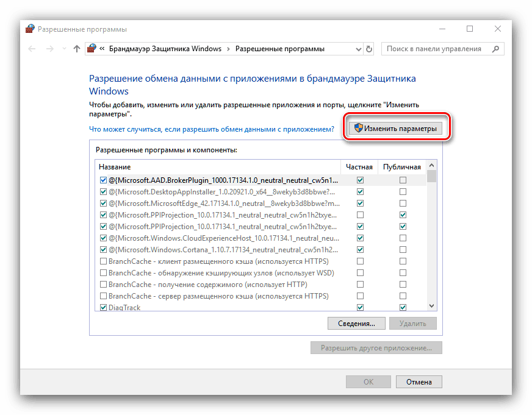This screenshot has width=532, height=415.
Task: Expand address bar history dropdown
Action: (358, 49)
